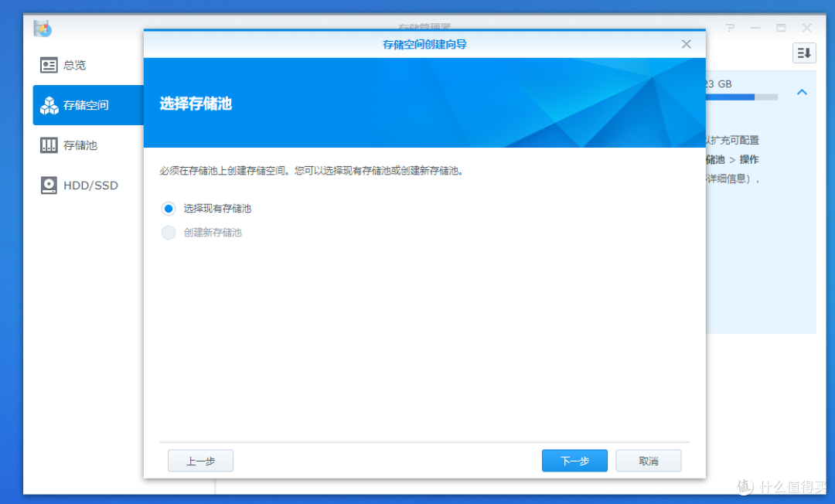This screenshot has height=504, width=835.
Task: Open the sort list icon near top right
Action: tap(803, 53)
